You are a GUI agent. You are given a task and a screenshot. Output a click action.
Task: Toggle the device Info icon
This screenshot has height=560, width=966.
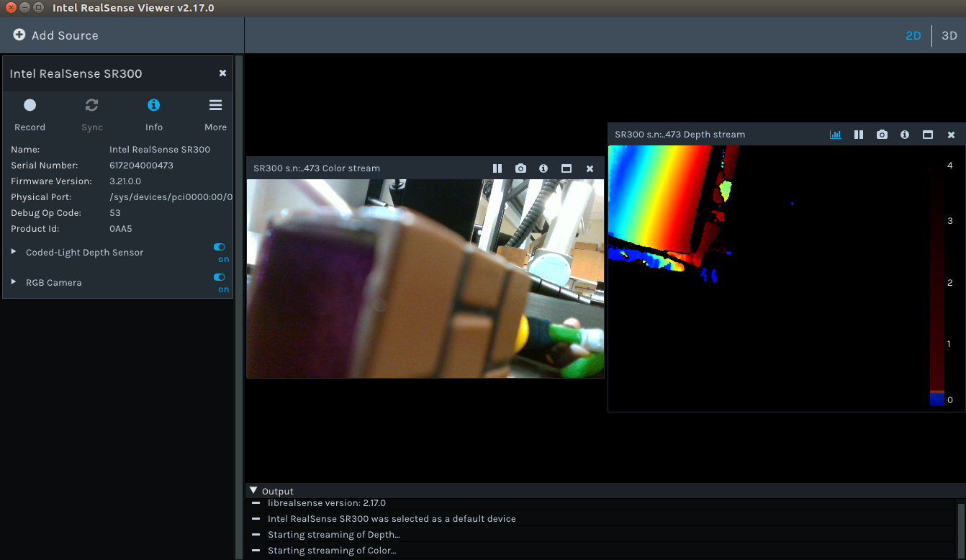pos(153,105)
